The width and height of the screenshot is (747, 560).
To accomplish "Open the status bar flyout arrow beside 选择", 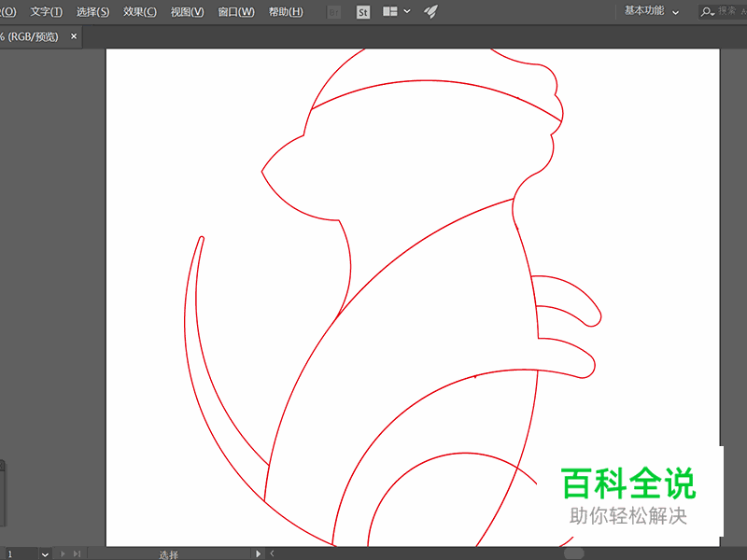I will coord(259,553).
